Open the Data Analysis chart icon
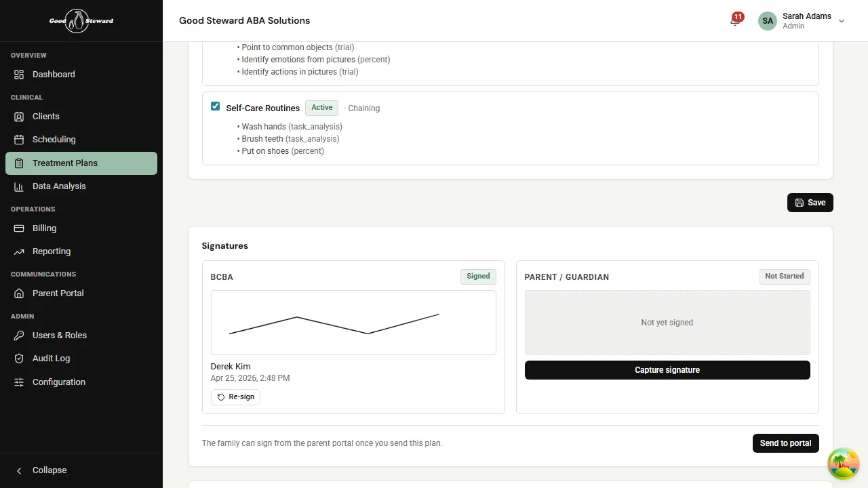The height and width of the screenshot is (488, 868). pos(18,186)
